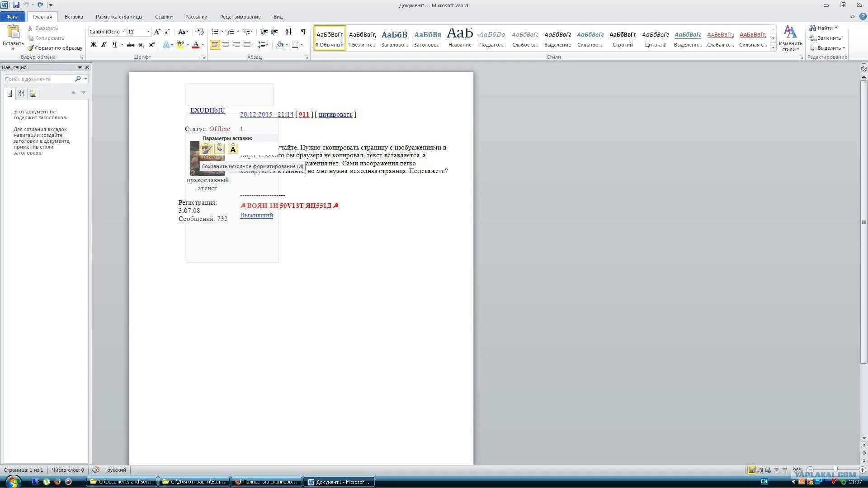Toggle paragraph marks (¶) visibility

coord(303,32)
